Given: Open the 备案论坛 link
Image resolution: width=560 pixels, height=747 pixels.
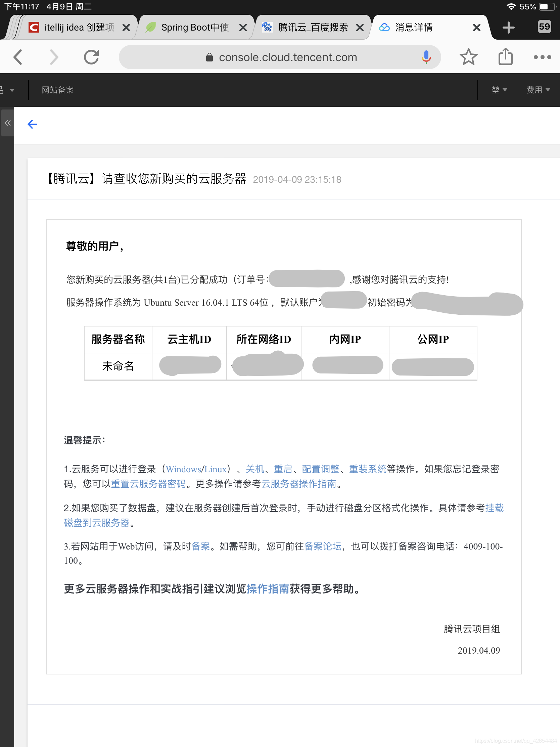Looking at the screenshot, I should tap(323, 546).
